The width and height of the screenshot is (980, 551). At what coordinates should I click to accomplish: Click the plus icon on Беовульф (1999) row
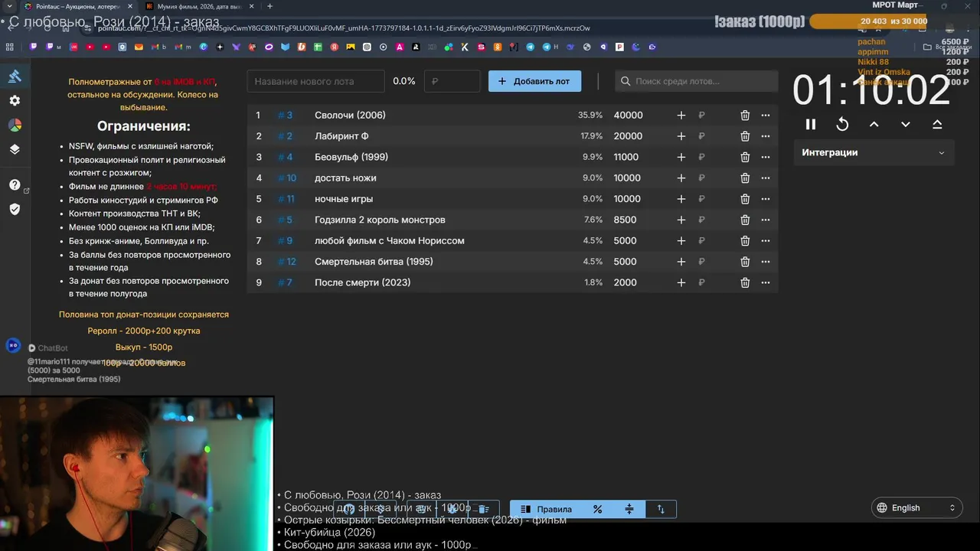tap(681, 157)
